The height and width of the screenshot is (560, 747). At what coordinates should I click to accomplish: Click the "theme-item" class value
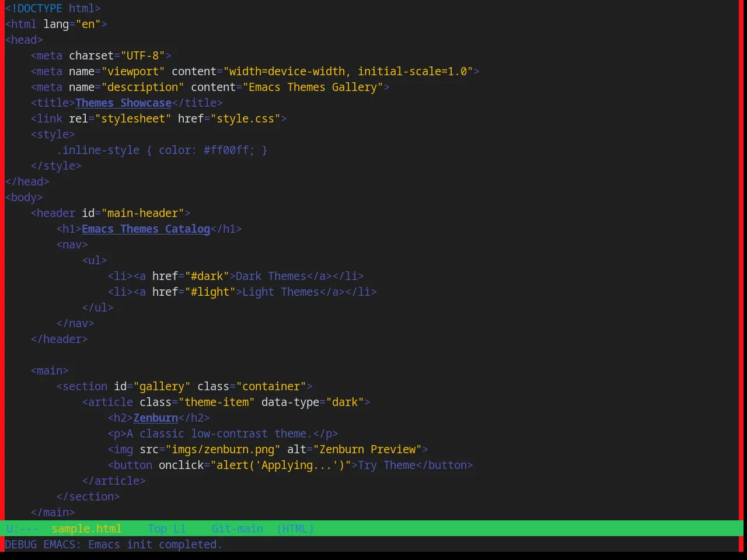click(x=217, y=402)
